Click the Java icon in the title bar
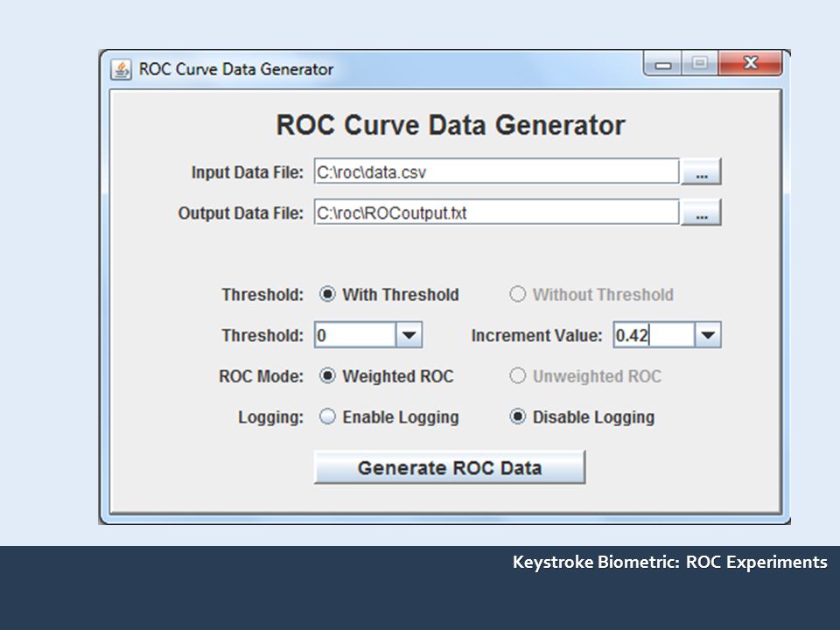This screenshot has width=840, height=630. [121, 70]
